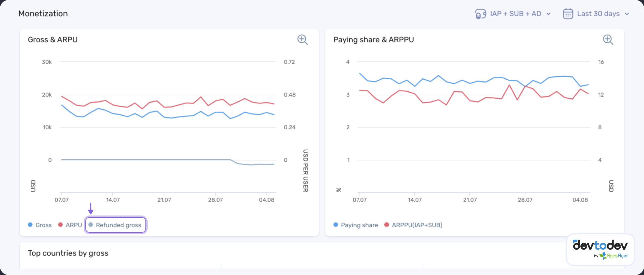Click the calendar icon beside Last 30 days
The height and width of the screenshot is (275, 644).
(x=568, y=14)
